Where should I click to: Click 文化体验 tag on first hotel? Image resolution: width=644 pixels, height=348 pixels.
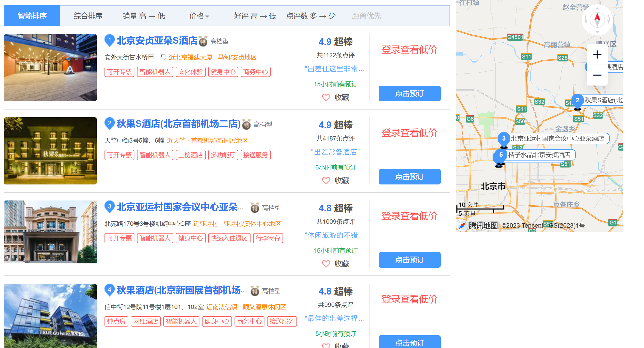point(191,72)
